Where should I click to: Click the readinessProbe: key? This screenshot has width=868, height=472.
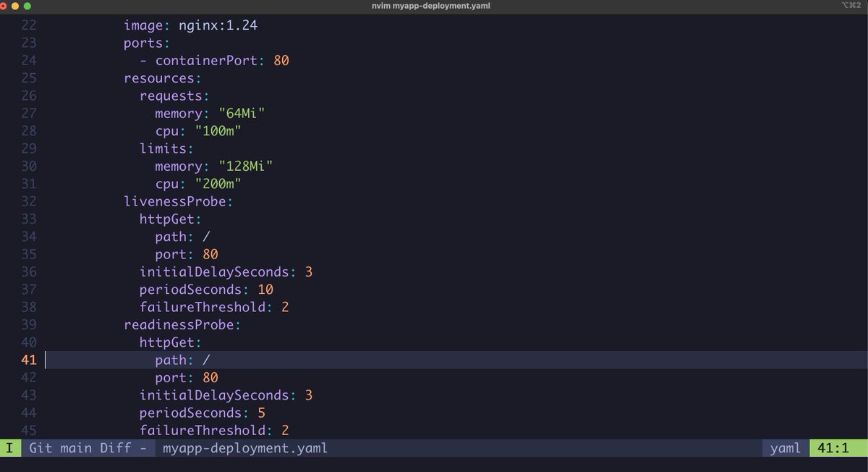182,325
